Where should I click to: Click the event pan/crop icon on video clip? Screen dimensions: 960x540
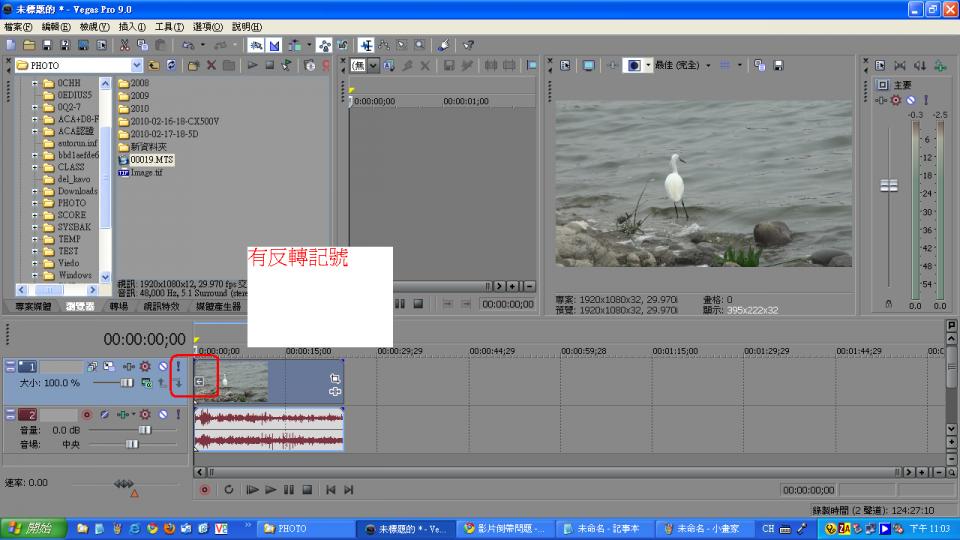pyautogui.click(x=334, y=378)
